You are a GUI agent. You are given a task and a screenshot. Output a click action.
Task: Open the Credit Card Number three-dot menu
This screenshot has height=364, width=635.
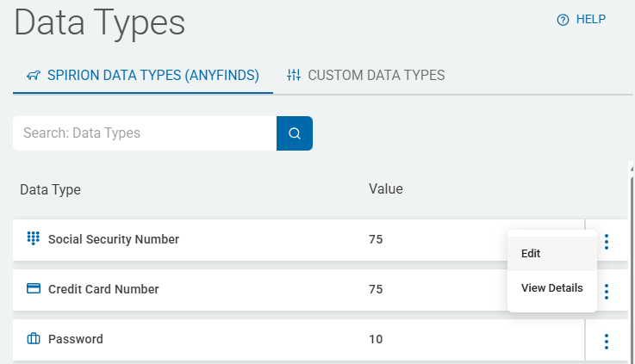607,291
